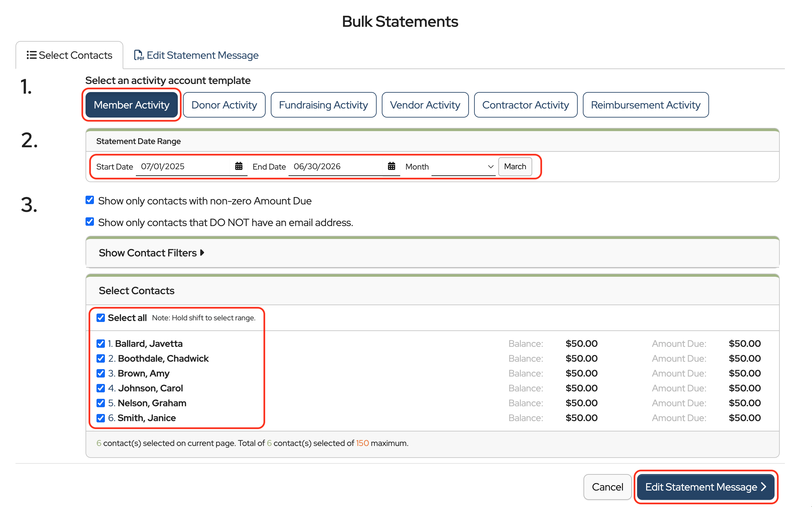Uncheck the Smith, Janice contact checkbox
The height and width of the screenshot is (507, 812).
pos(101,418)
